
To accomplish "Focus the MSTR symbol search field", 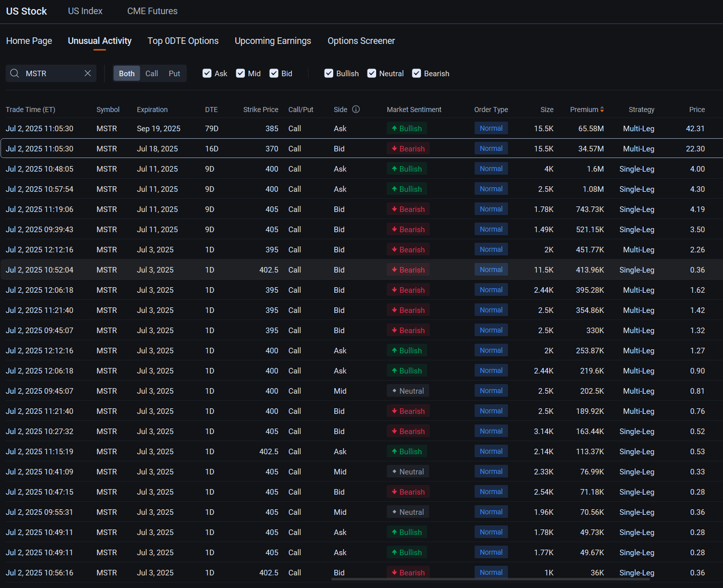I will click(51, 73).
